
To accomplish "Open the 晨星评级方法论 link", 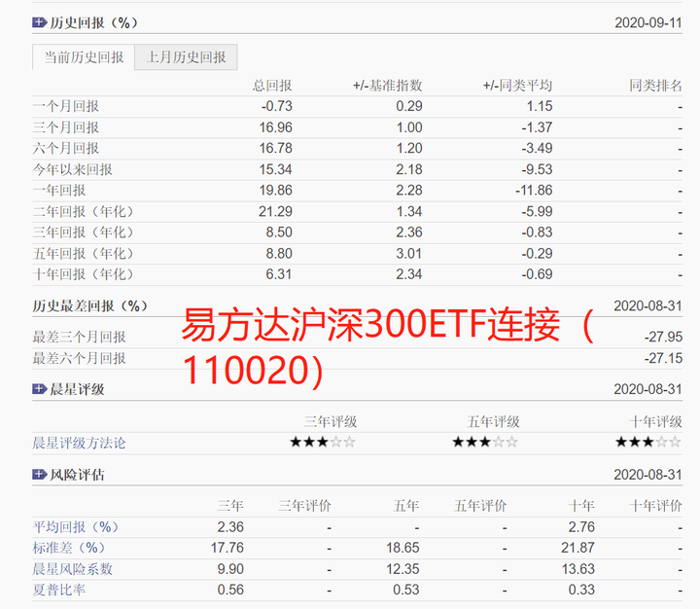I will coord(79,444).
